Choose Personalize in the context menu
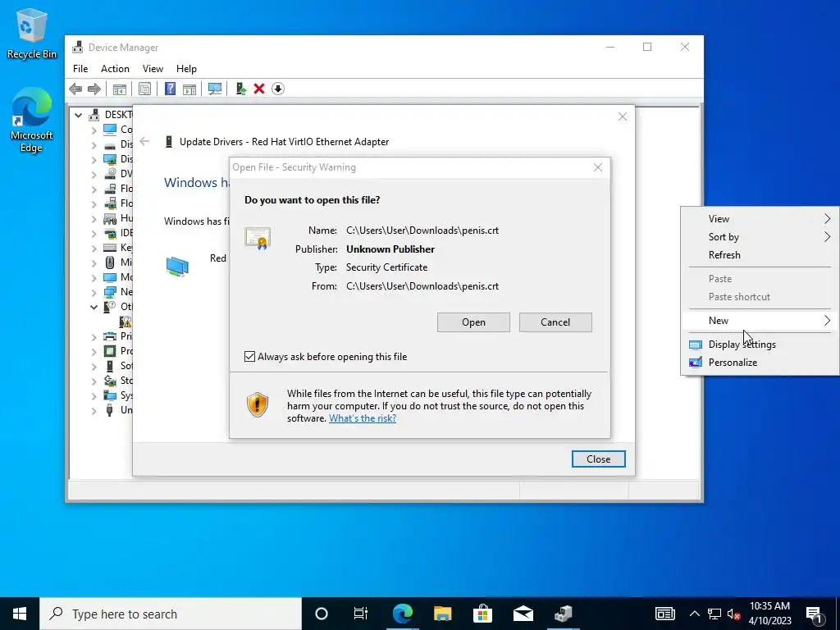 (760, 363)
